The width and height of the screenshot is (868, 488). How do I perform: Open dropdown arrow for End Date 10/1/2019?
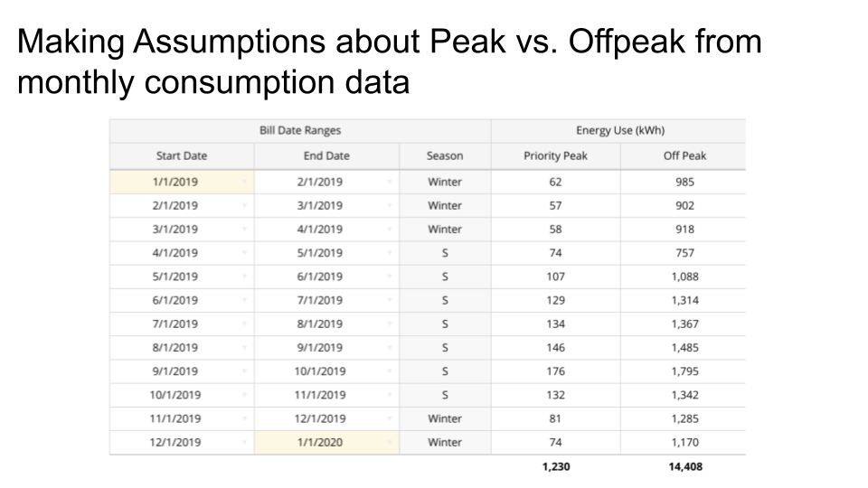point(389,371)
